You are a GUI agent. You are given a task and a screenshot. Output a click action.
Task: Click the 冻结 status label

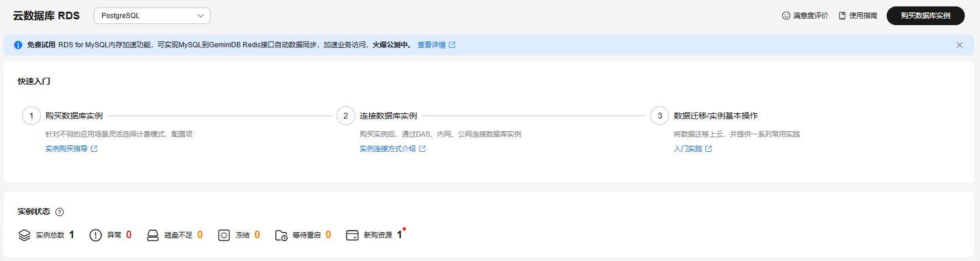tap(243, 235)
